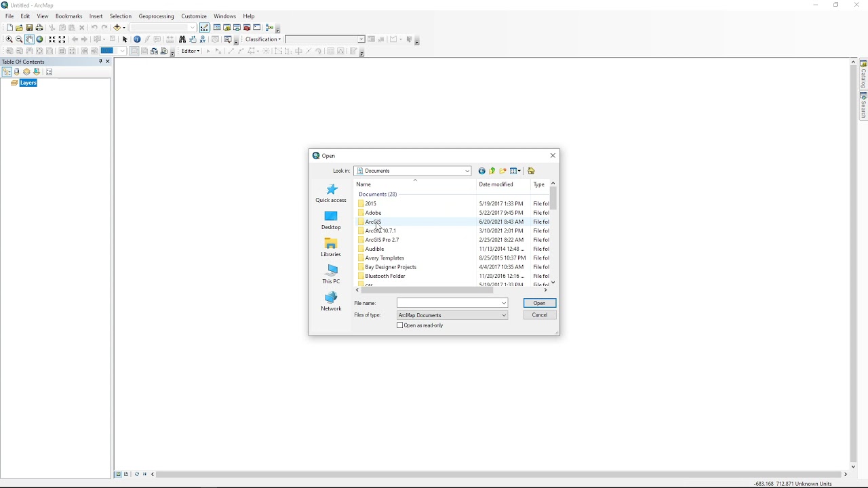868x488 pixels.
Task: Switch TOC to List By Drawing Order
Action: 6,72
